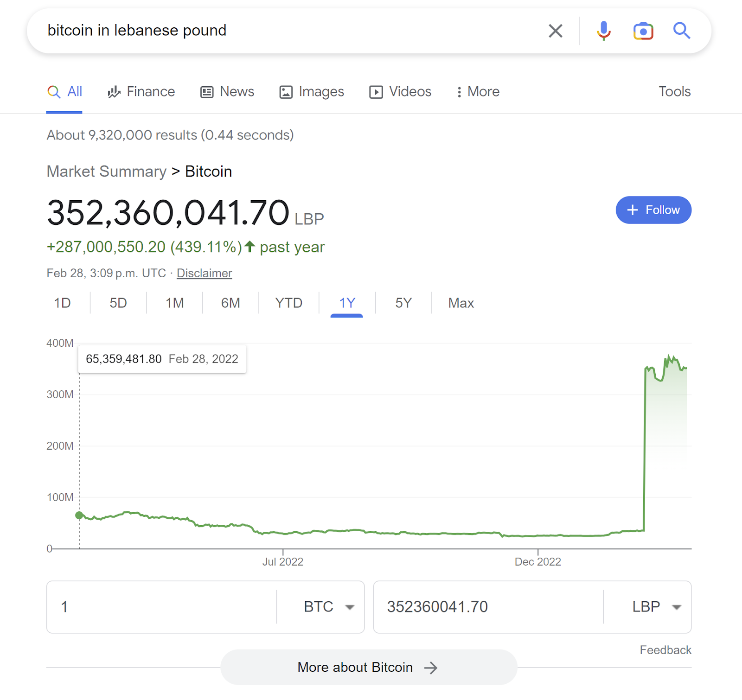This screenshot has width=742, height=700.
Task: Click the green data point on chart
Action: pyautogui.click(x=79, y=515)
